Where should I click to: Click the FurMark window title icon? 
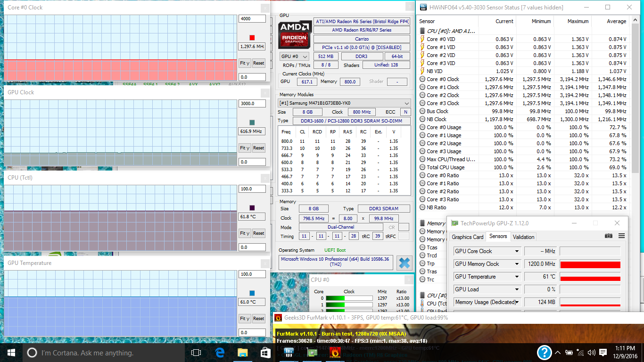[x=278, y=317]
